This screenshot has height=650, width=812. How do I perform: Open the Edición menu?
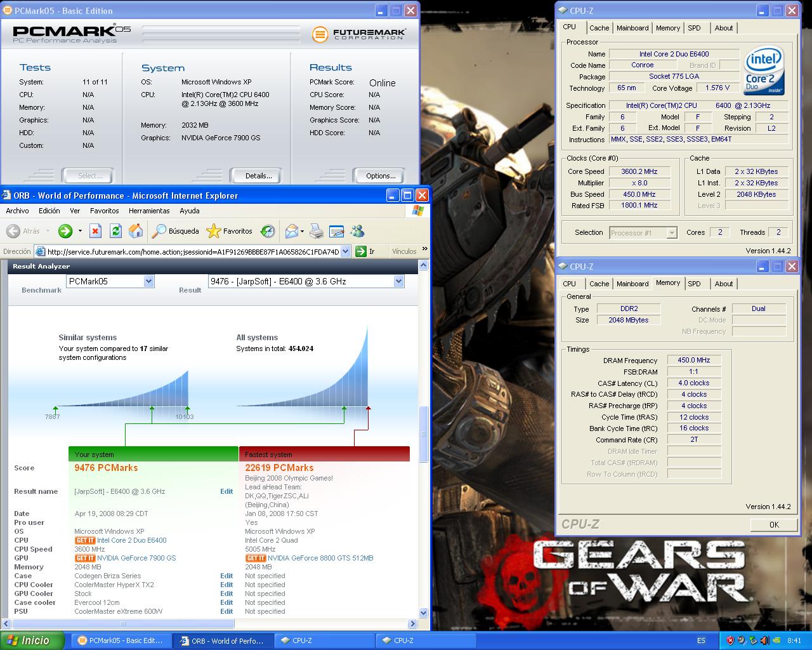pyautogui.click(x=49, y=211)
